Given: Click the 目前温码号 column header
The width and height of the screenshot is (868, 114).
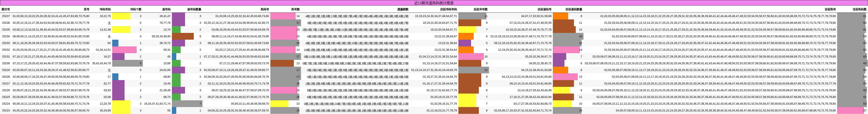Looking at the screenshot, I should click(544, 9).
